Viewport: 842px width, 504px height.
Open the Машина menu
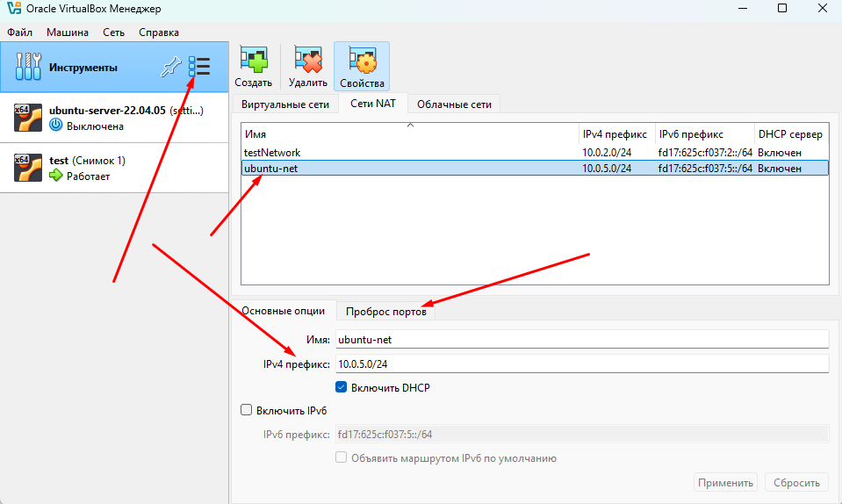coord(68,32)
